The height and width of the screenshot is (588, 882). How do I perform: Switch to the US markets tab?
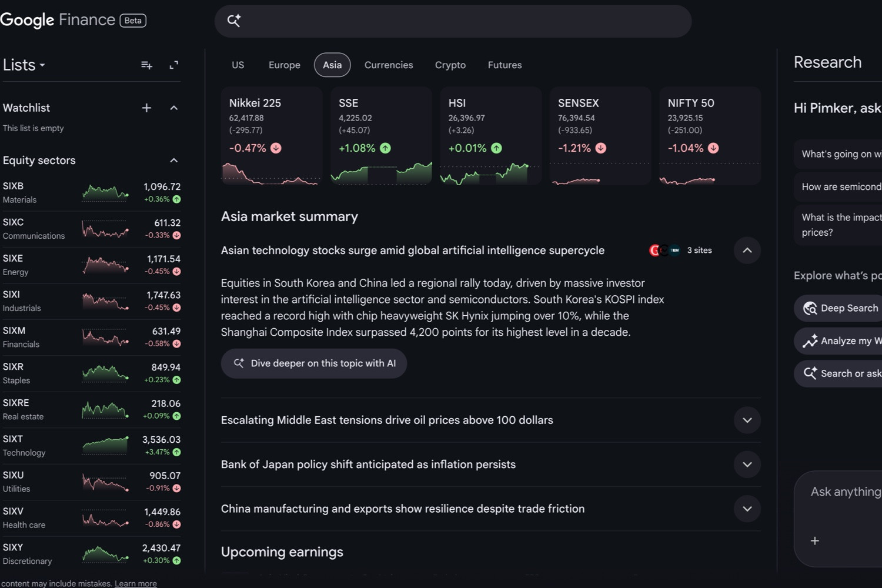238,65
